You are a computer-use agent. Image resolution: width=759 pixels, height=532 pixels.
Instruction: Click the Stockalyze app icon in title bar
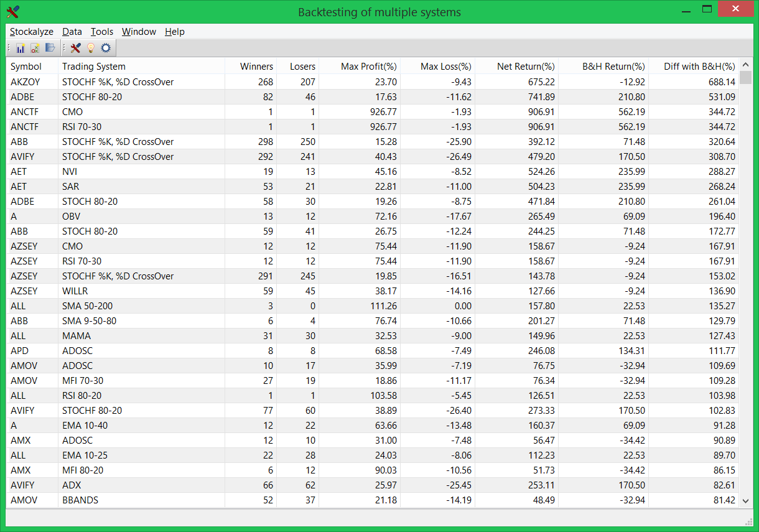tap(12, 11)
